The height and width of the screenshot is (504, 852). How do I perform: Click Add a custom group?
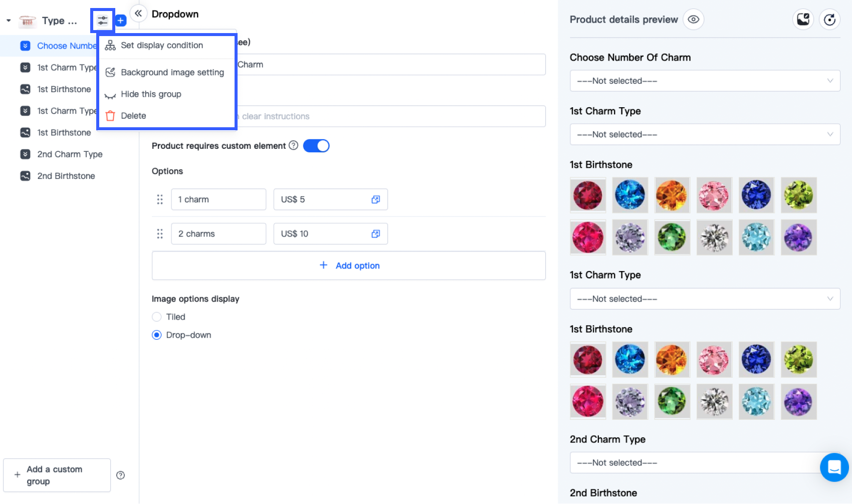[57, 475]
